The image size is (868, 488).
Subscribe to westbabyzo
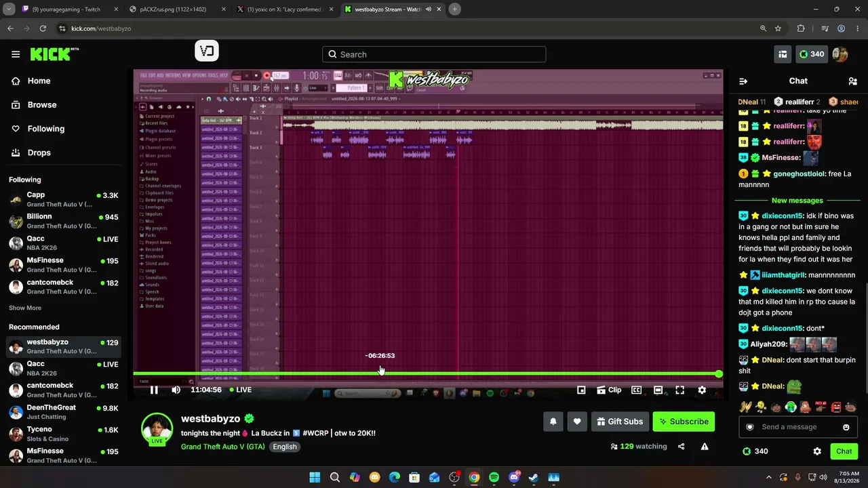(x=684, y=422)
